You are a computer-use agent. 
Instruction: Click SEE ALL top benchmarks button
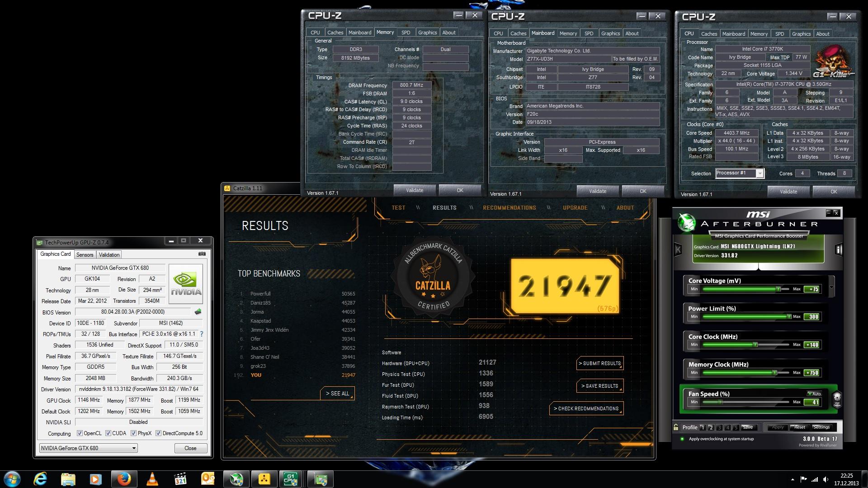[337, 394]
